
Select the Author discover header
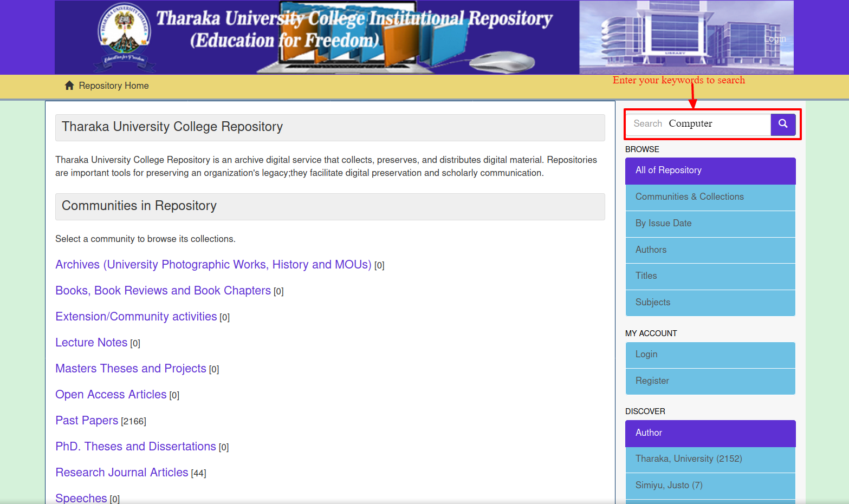[x=710, y=433]
